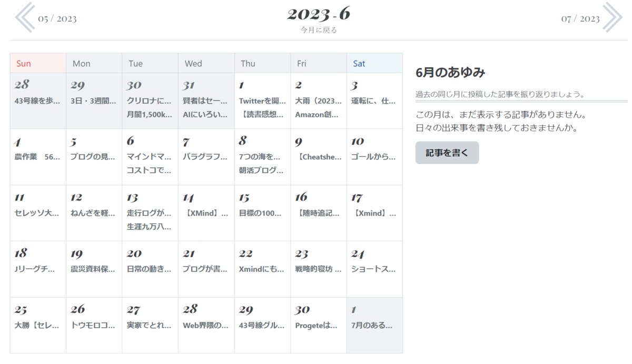This screenshot has width=632, height=364.
Task: Open the 3日・3週間… article entry
Action: pos(94,101)
